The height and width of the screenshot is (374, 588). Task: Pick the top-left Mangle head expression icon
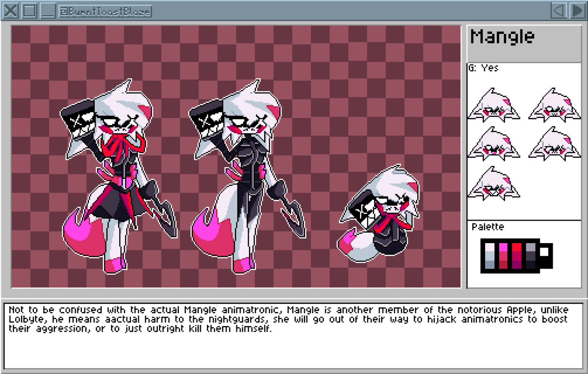click(x=493, y=105)
